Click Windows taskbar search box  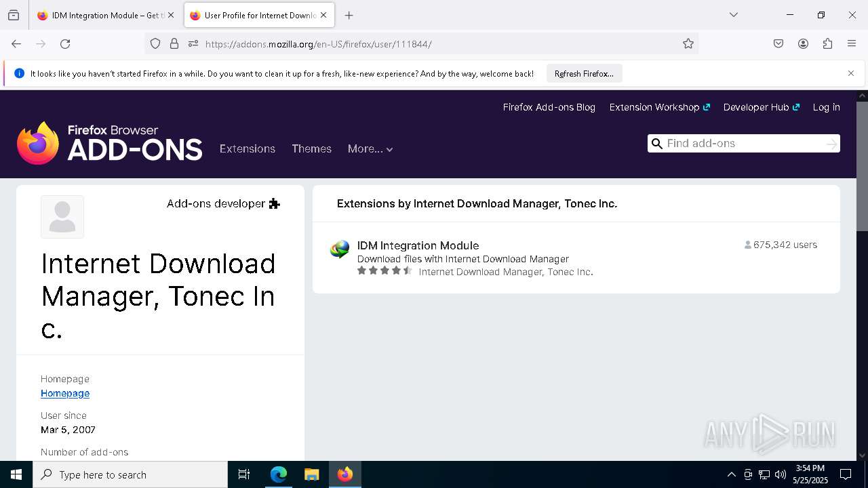coord(130,474)
